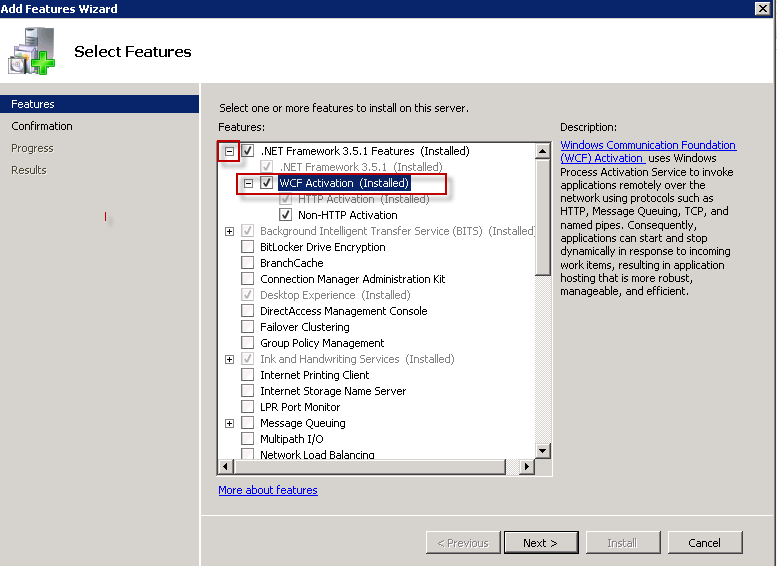Viewport: 777px width, 566px height.
Task: Collapse the .NET Framework 3.5.1 Features node
Action: (229, 151)
